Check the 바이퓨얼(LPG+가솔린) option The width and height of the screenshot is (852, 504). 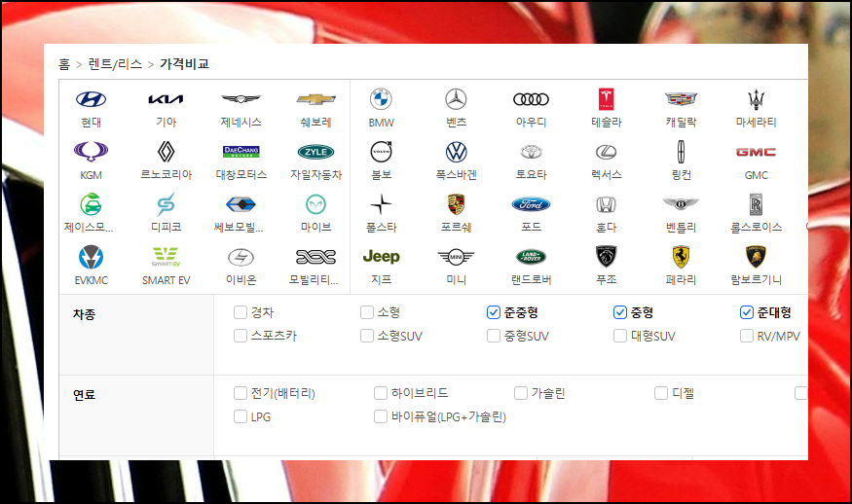click(x=381, y=416)
